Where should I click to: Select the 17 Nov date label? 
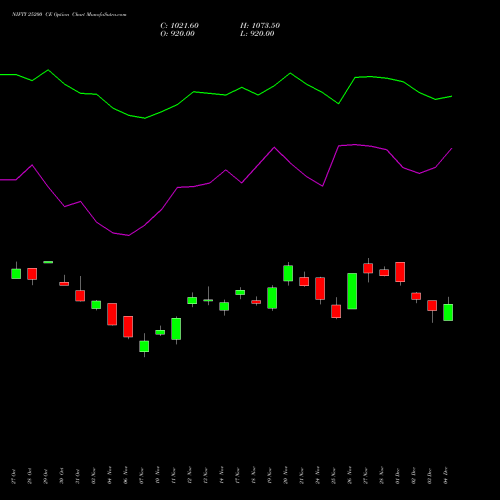point(238,476)
